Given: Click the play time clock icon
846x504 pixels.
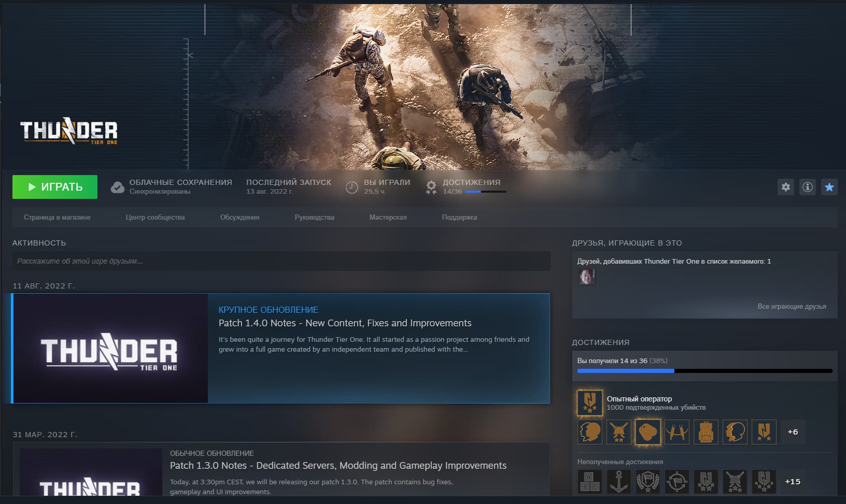Looking at the screenshot, I should pos(352,187).
